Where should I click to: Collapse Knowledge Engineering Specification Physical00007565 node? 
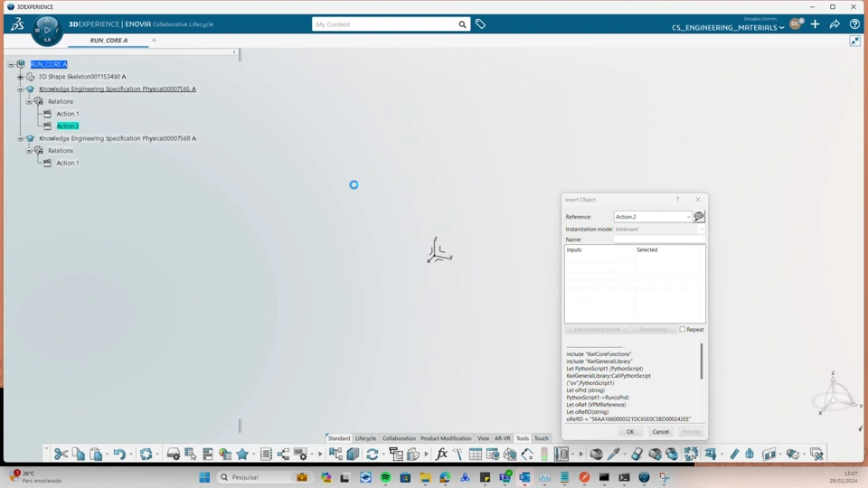[x=21, y=89]
